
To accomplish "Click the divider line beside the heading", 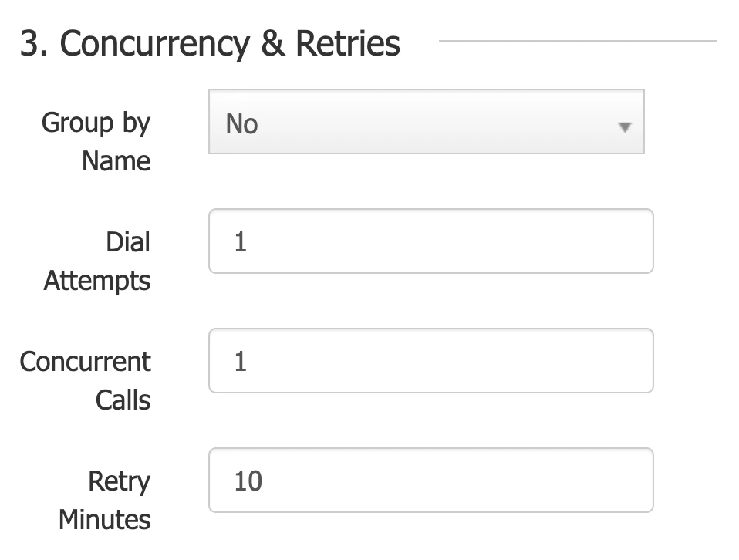I will 579,41.
